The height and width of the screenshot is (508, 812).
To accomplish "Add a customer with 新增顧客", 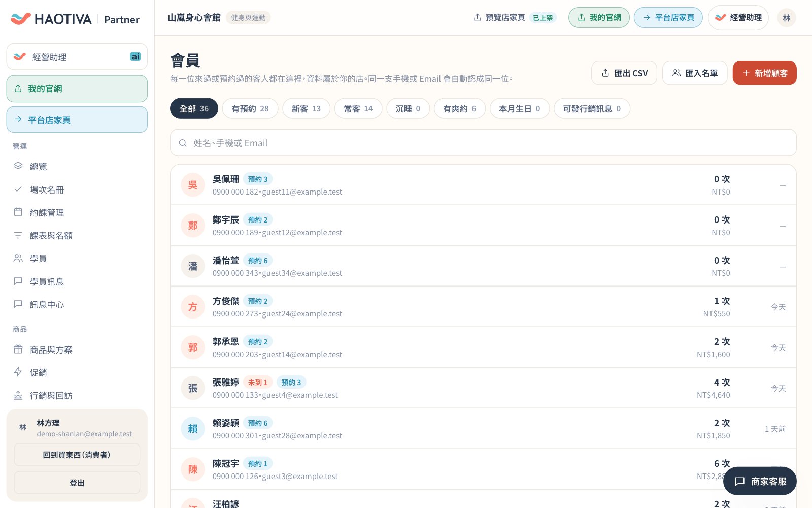I will pyautogui.click(x=765, y=73).
